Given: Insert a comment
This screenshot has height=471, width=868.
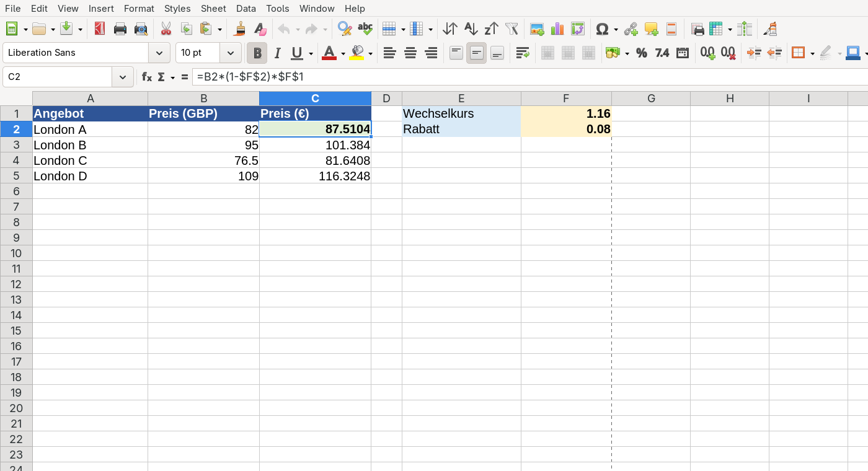Looking at the screenshot, I should click(x=651, y=29).
